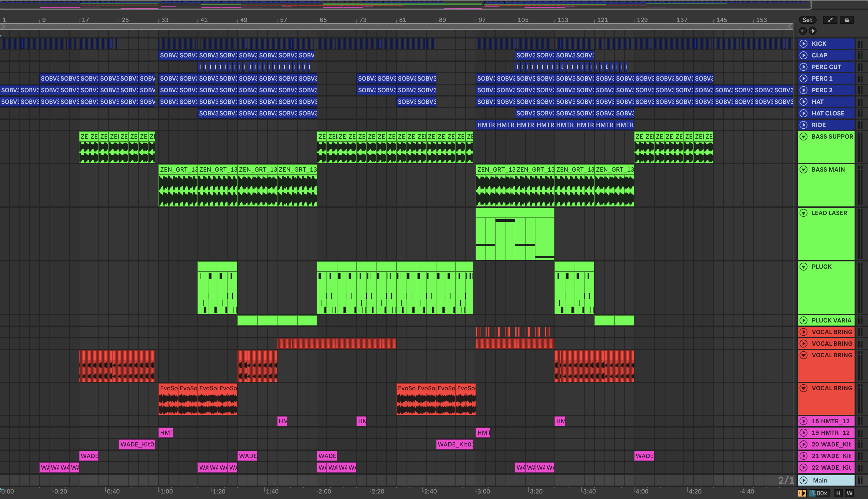Click the PLUCK VARIA track's unfold icon

pyautogui.click(x=804, y=320)
